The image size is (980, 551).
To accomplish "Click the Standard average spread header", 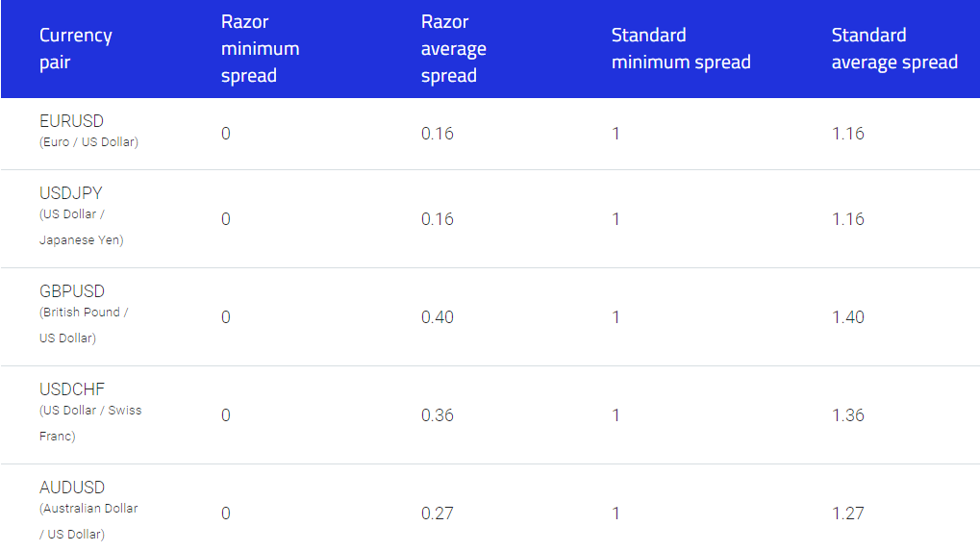I will coord(894,48).
